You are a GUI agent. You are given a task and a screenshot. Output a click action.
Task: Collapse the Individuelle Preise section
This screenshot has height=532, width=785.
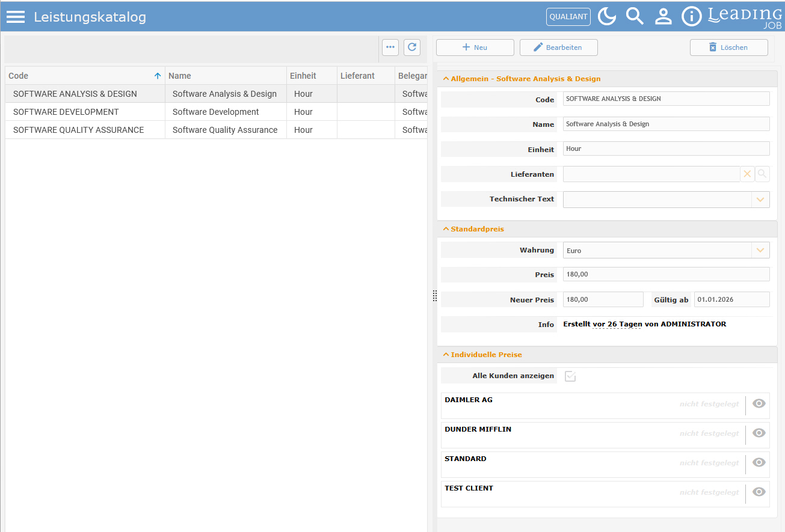click(446, 355)
